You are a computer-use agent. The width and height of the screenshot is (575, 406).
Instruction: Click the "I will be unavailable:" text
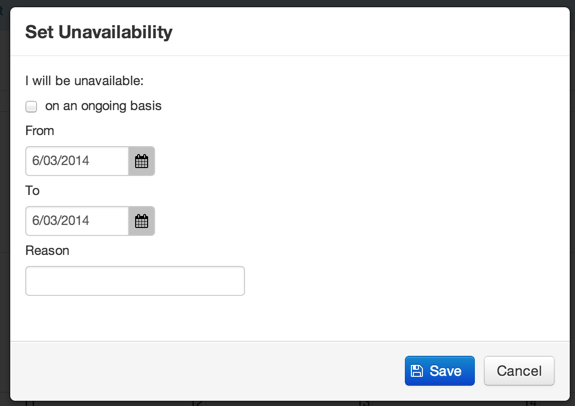[84, 81]
